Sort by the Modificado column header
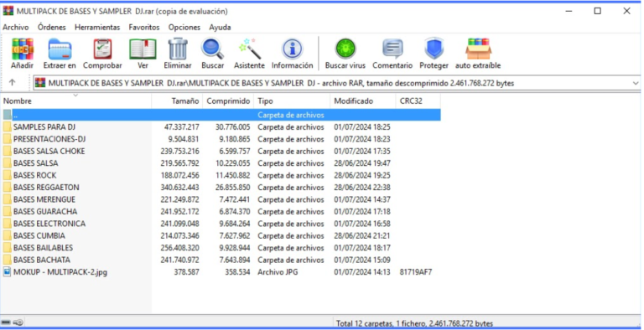Viewport: 644px width, 330px height. pos(363,101)
